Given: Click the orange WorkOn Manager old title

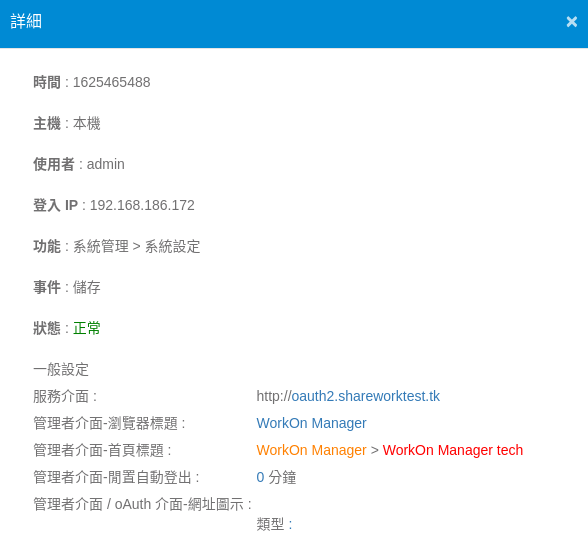Looking at the screenshot, I should (x=311, y=450).
